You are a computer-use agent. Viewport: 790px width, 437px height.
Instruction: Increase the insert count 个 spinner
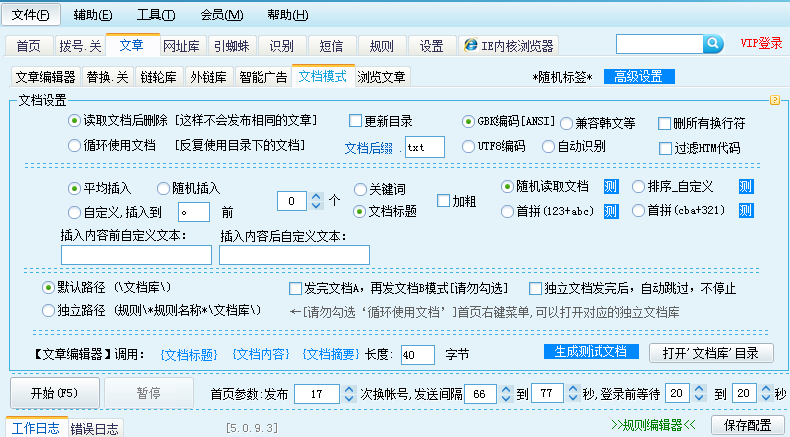(316, 197)
